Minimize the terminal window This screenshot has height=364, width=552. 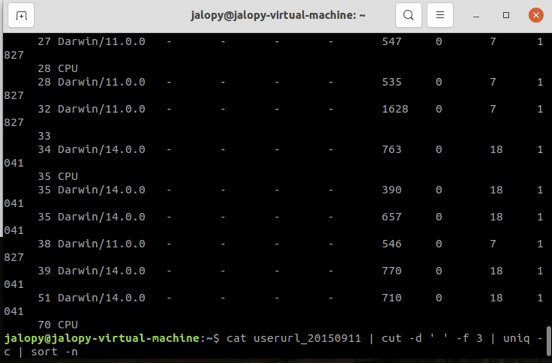476,16
